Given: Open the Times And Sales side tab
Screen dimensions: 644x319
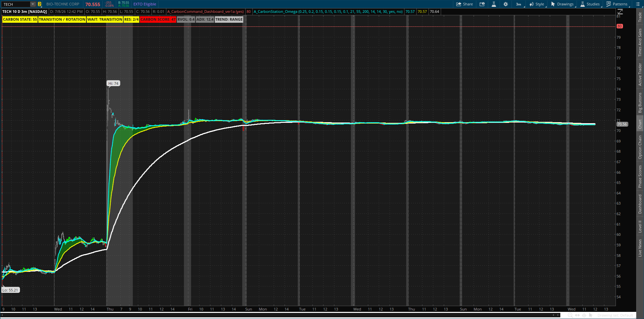Looking at the screenshot, I should click(x=640, y=42).
